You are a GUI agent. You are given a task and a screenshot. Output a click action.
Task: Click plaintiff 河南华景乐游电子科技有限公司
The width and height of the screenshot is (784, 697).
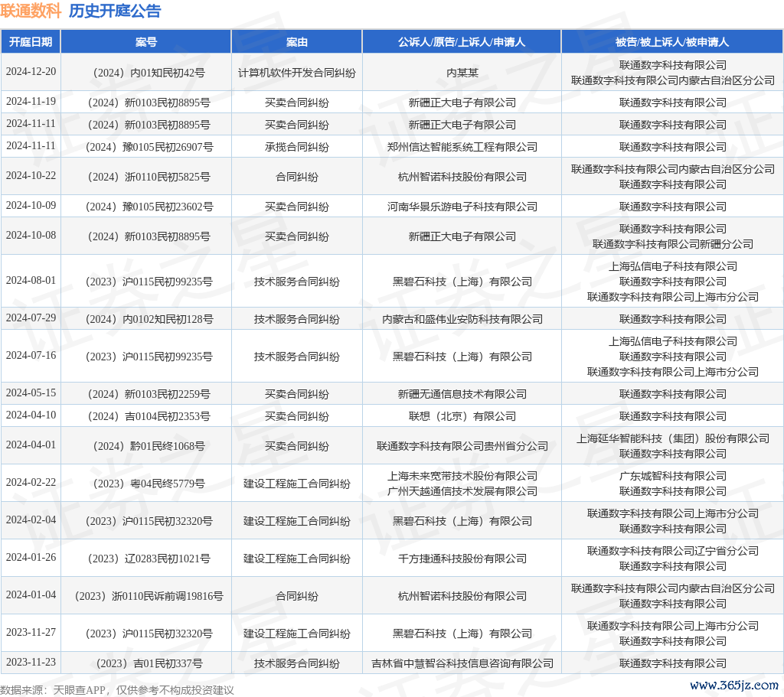(x=462, y=207)
